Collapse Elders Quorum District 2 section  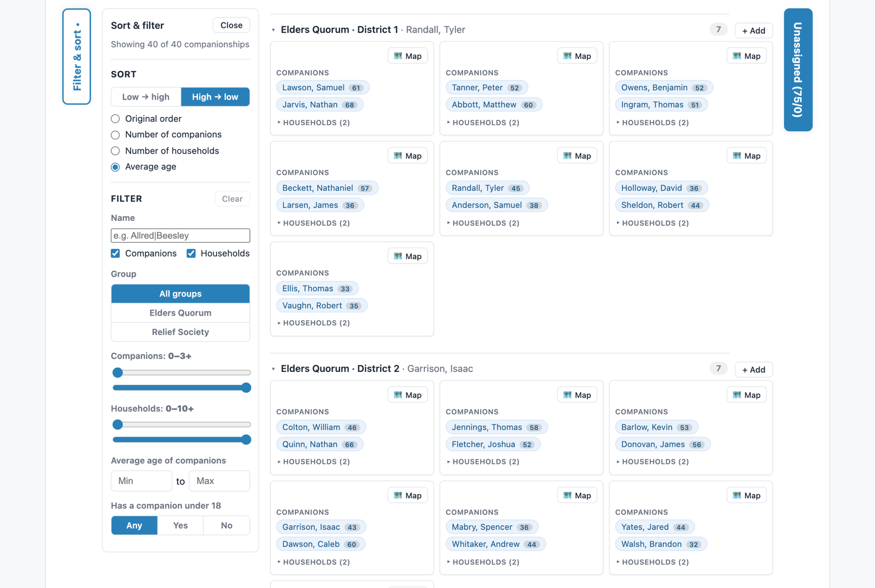click(273, 369)
